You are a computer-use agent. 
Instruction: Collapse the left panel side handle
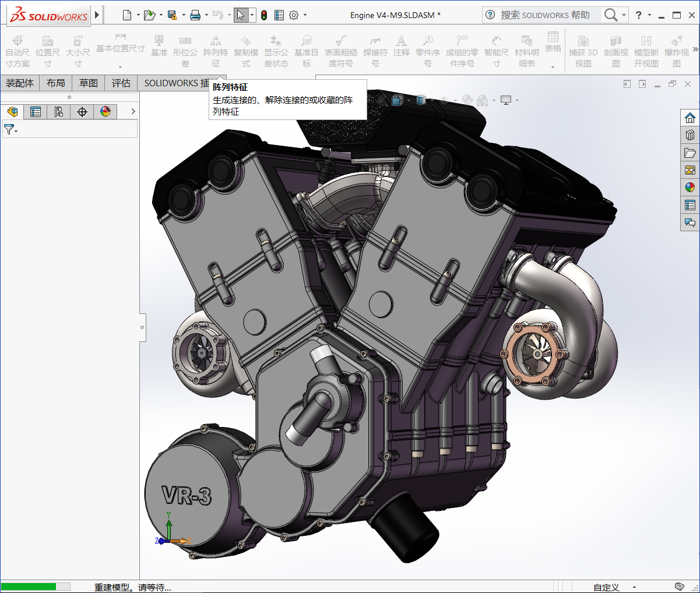click(142, 327)
